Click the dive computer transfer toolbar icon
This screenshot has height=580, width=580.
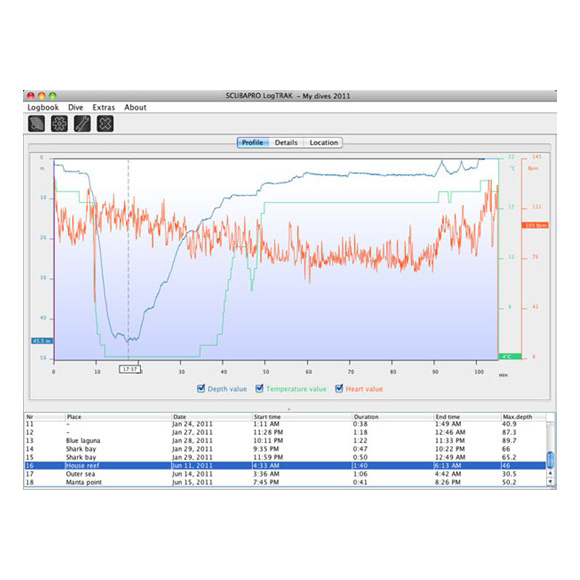(x=36, y=124)
